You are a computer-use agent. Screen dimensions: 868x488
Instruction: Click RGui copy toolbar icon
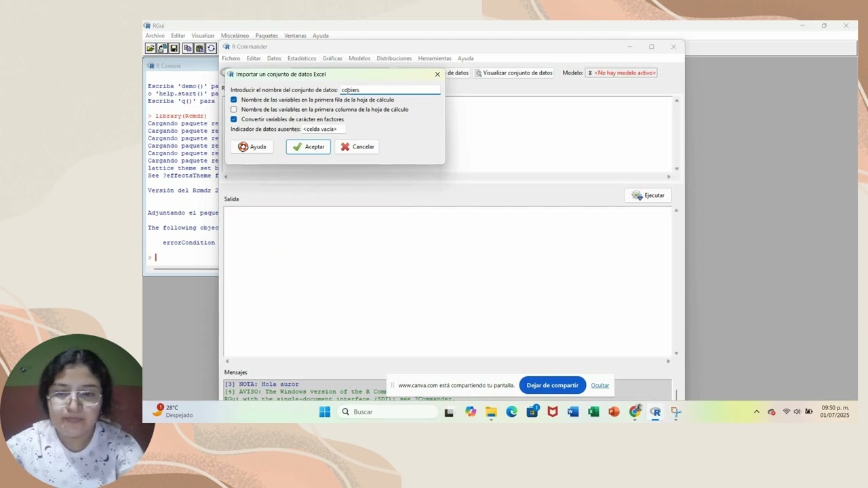coord(188,48)
